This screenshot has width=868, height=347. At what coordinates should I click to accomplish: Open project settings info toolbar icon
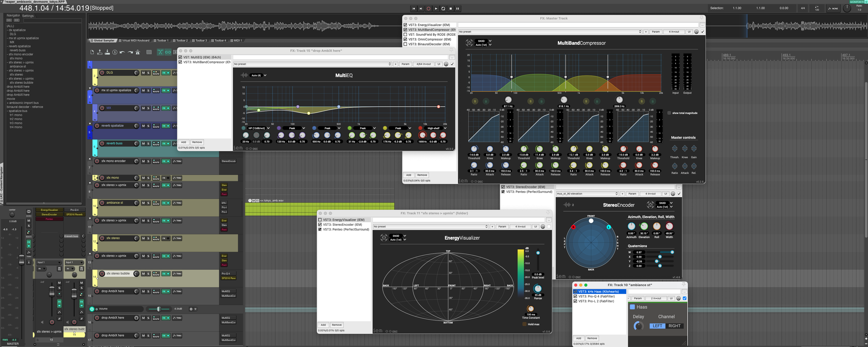point(115,52)
